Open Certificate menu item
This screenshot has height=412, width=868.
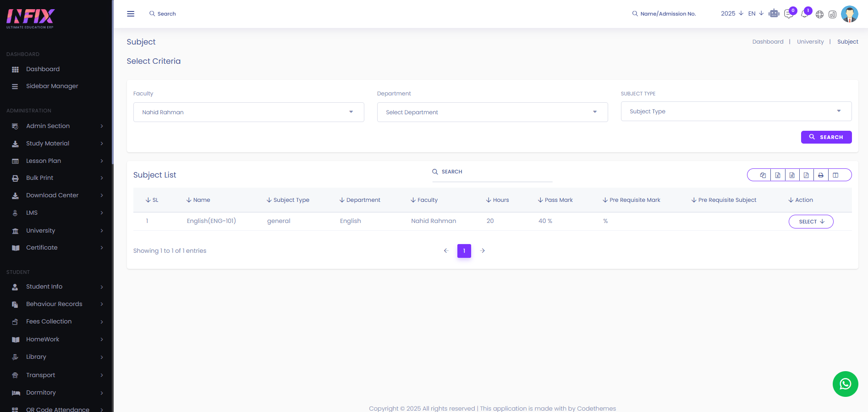click(57, 248)
